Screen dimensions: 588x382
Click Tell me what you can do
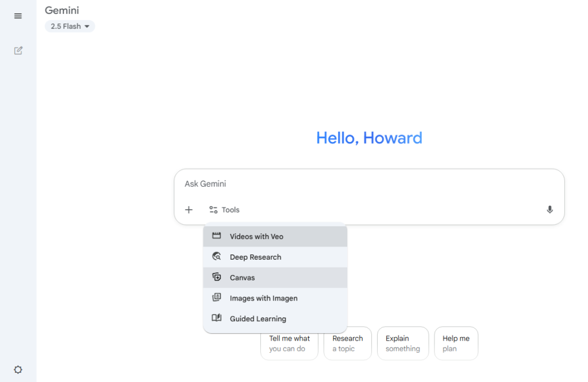coord(289,343)
